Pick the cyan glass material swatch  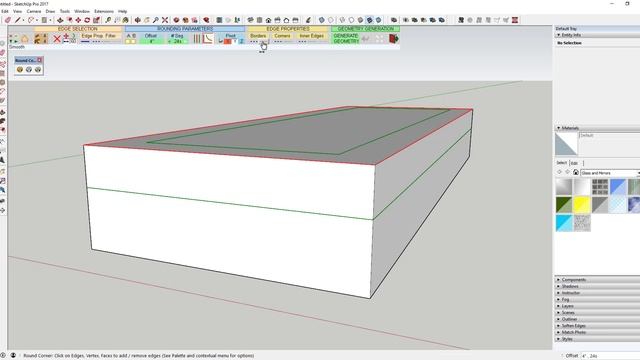point(564,223)
